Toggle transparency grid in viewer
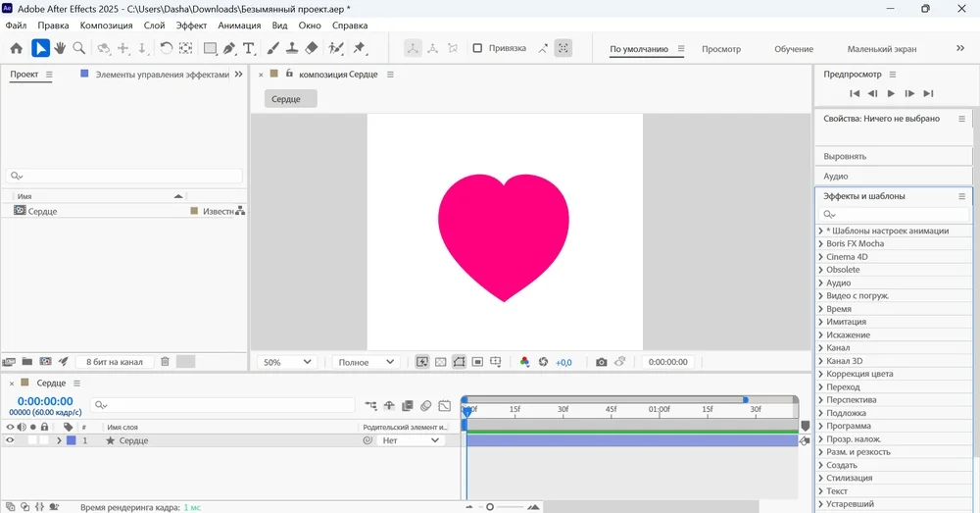Image resolution: width=980 pixels, height=513 pixels. (441, 362)
